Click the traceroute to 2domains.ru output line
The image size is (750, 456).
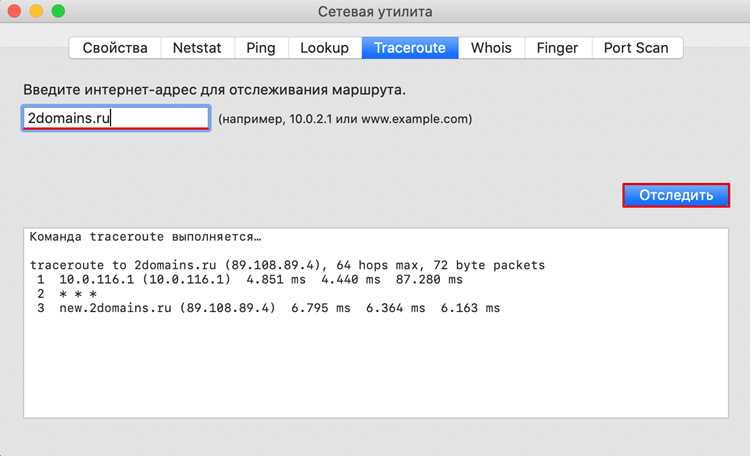coord(287,265)
